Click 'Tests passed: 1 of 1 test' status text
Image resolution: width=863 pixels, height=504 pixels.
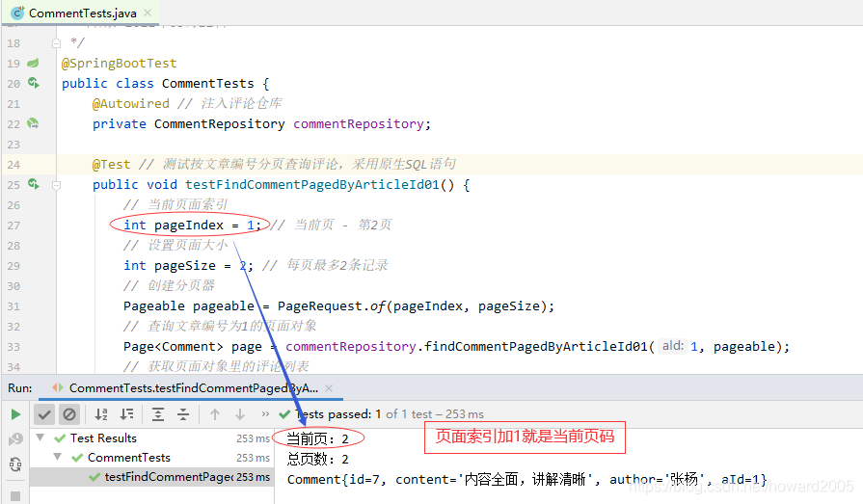coord(389,413)
